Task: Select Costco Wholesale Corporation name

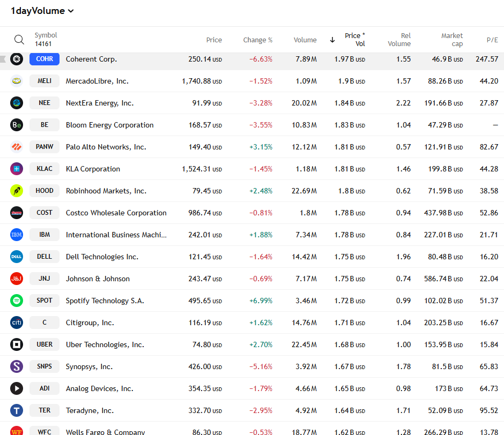Action: click(x=116, y=213)
